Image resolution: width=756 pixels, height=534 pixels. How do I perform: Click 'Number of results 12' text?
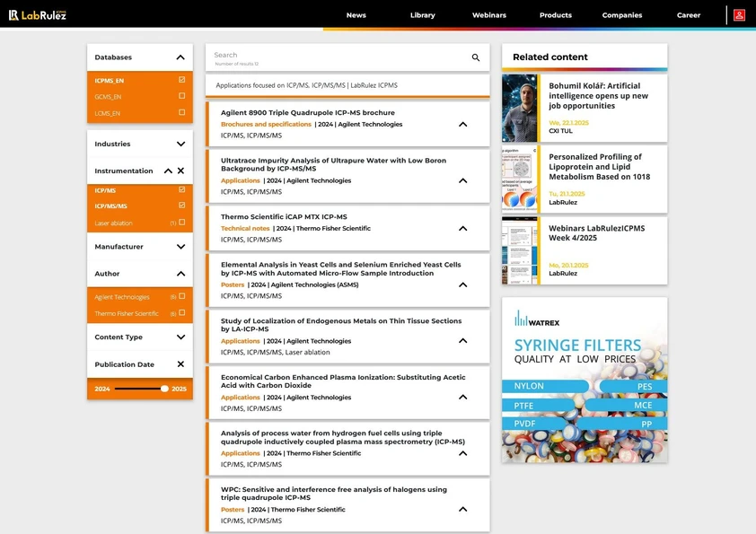tap(237, 64)
